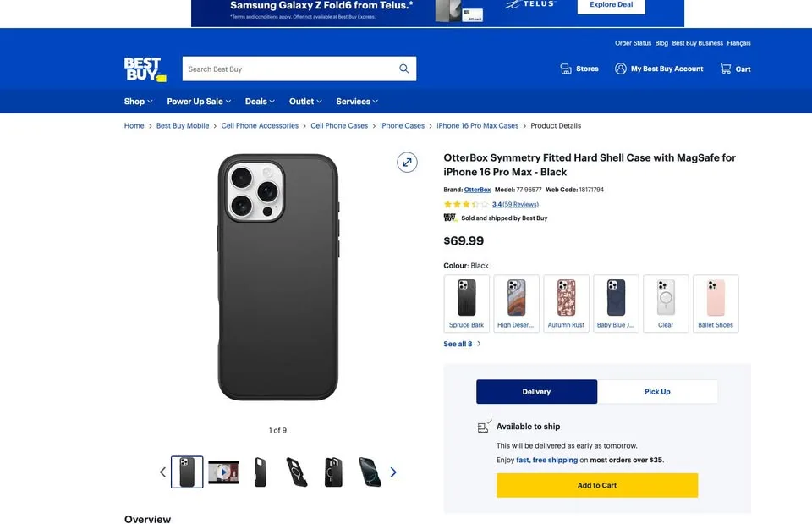Switch to the Pick Up tab
This screenshot has width=812, height=524.
657,391
